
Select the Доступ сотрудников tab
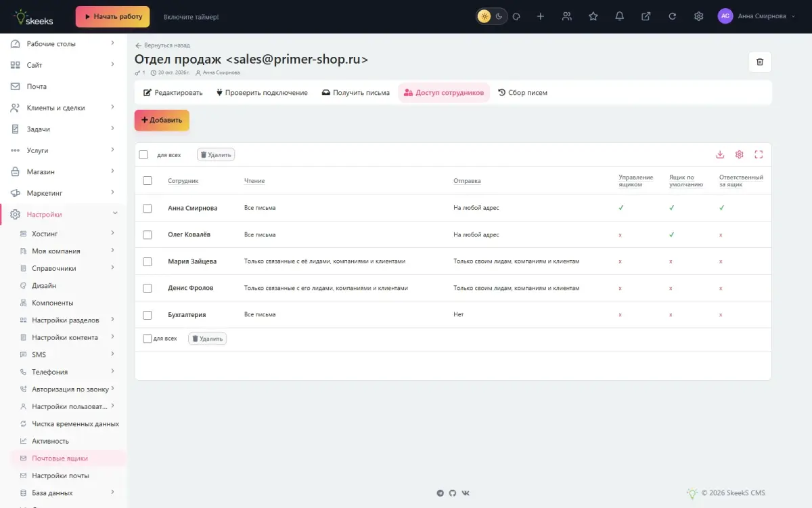pyautogui.click(x=444, y=93)
